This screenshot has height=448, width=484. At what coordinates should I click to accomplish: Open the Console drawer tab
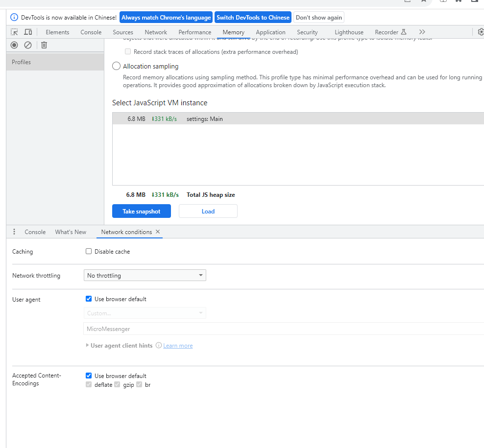tap(35, 232)
